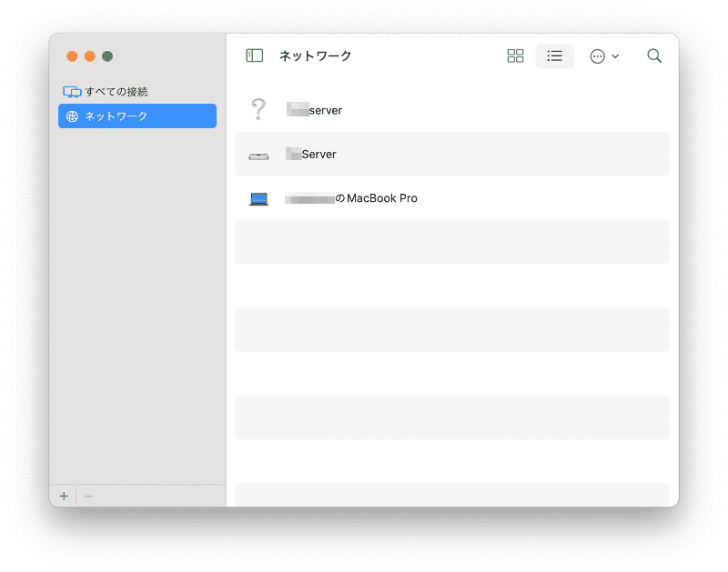This screenshot has height=572, width=728.
Task: Click the displays icon beside すべての接続
Action: [x=72, y=92]
